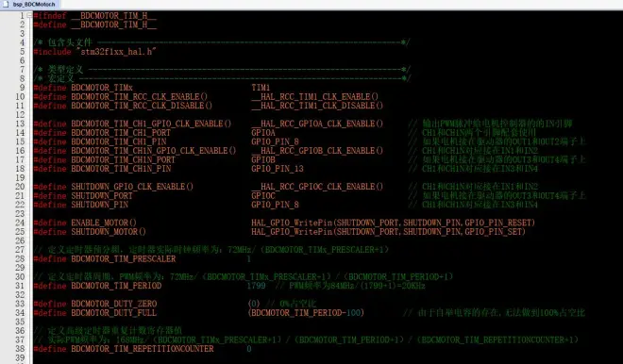Click __HAL_RCC_GPIOA_CLK_ENABLE() on line 13
This screenshot has width=623, height=364.
click(x=317, y=124)
